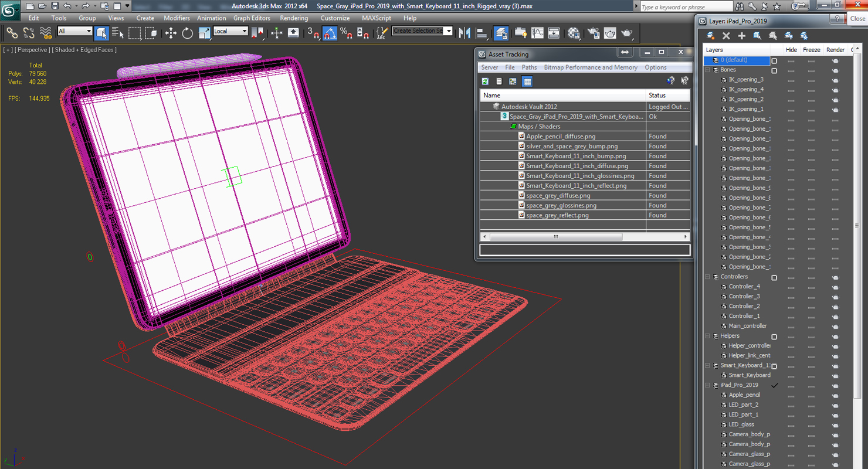Click the Asset Tracking horizontal scrollbar
The width and height of the screenshot is (868, 469).
[x=555, y=237]
